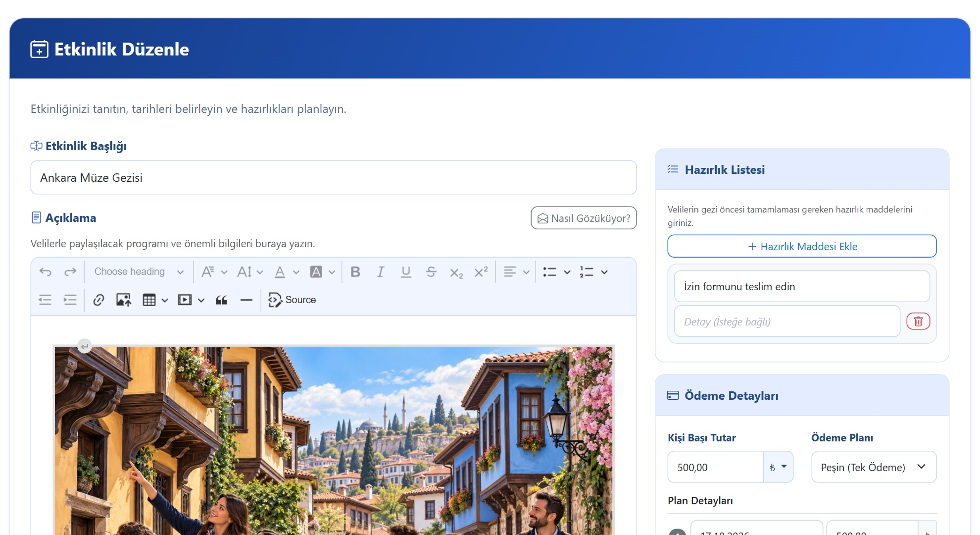Select the image in the editor
This screenshot has width=980, height=535.
(334, 441)
